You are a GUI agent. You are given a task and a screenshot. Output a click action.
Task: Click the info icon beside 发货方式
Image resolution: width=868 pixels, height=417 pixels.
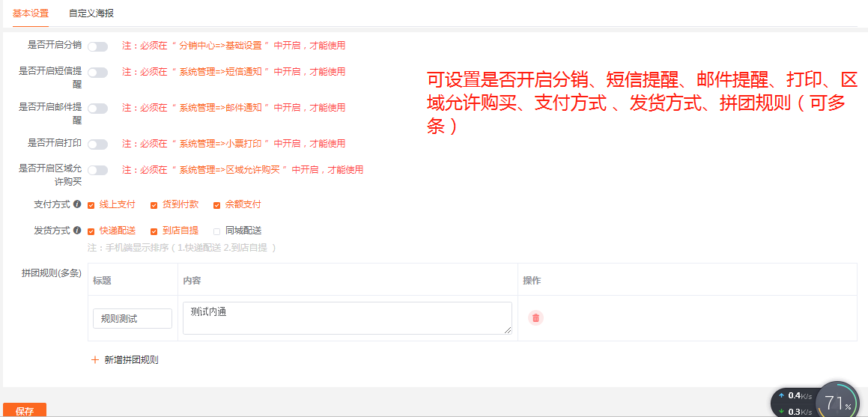77,230
